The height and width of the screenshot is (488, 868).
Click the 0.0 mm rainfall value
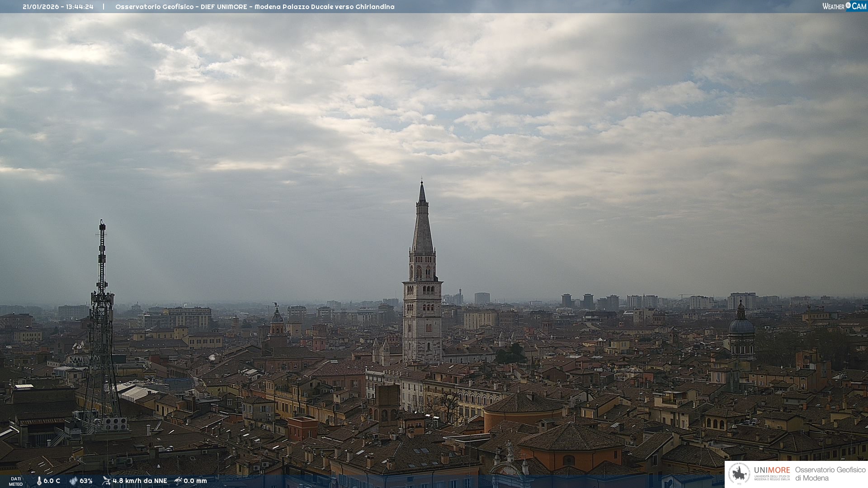[x=195, y=481]
